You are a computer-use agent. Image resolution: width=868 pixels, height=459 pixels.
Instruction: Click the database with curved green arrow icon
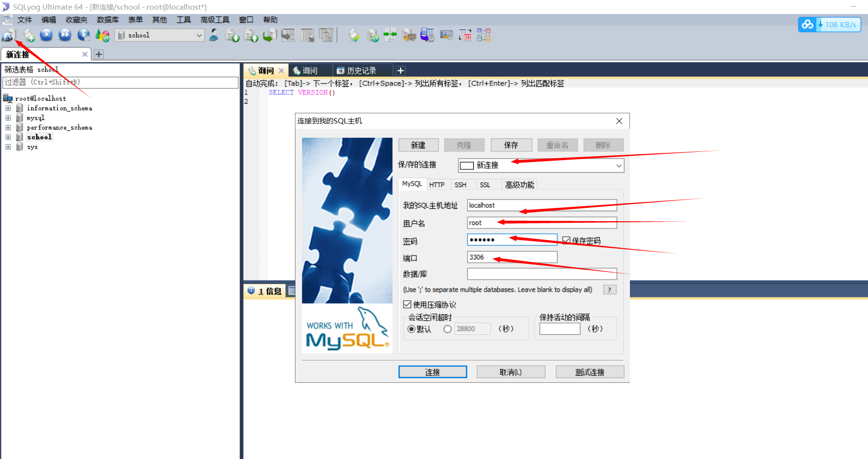click(270, 35)
